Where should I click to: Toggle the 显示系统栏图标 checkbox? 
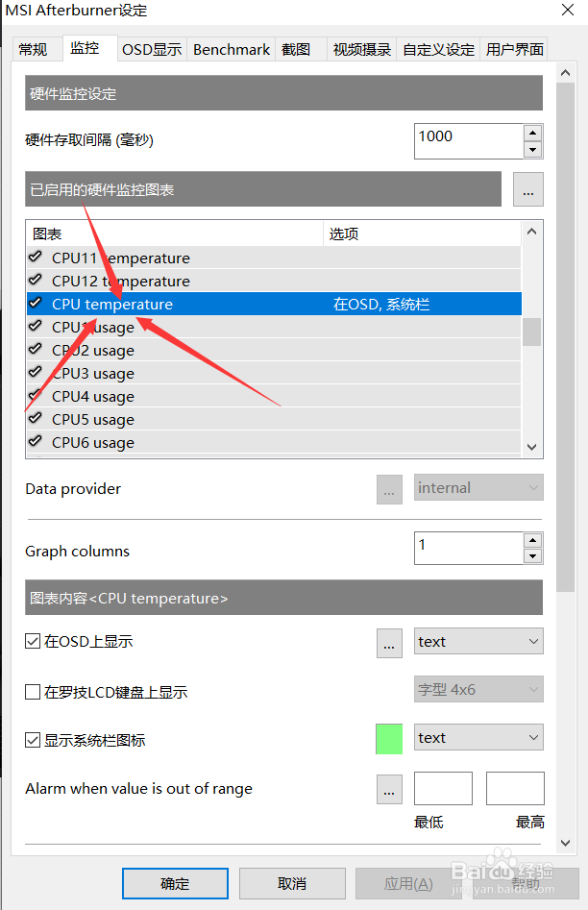(x=33, y=740)
